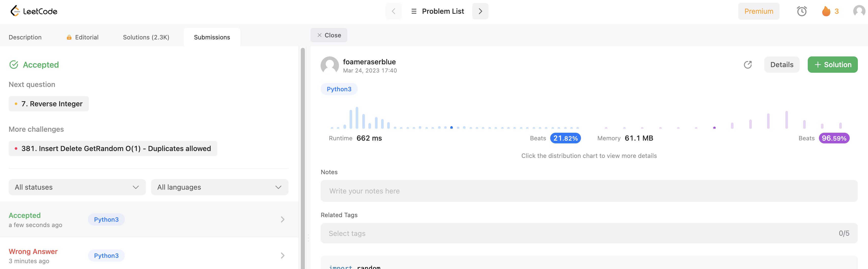Click the Python3 language badge in submission
868x269 pixels.
click(x=339, y=89)
